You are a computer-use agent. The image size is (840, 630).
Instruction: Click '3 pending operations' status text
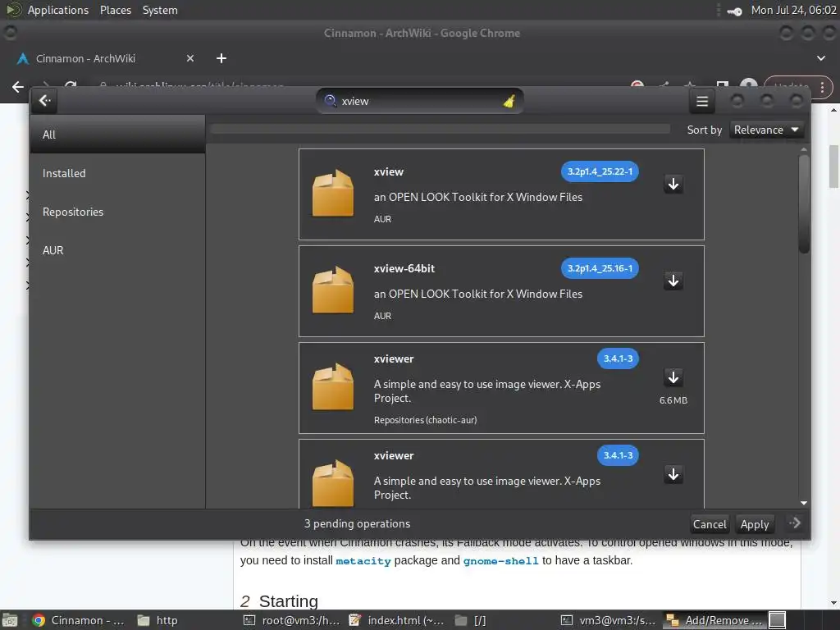pyautogui.click(x=357, y=523)
